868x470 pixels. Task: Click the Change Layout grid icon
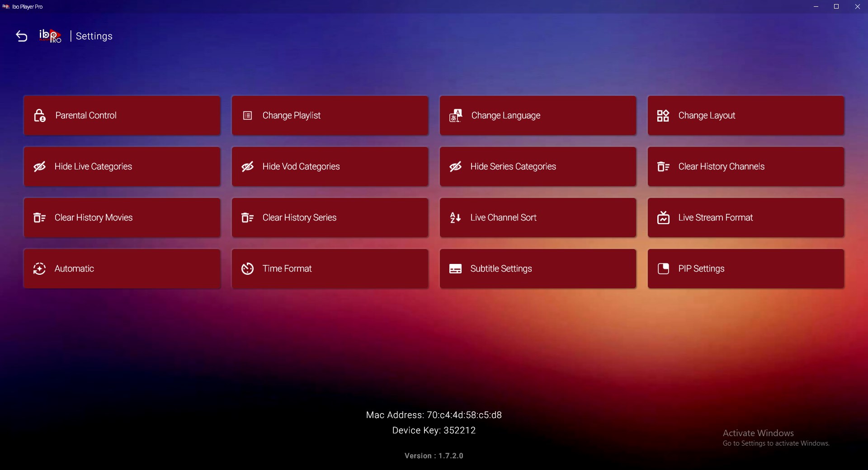click(663, 115)
